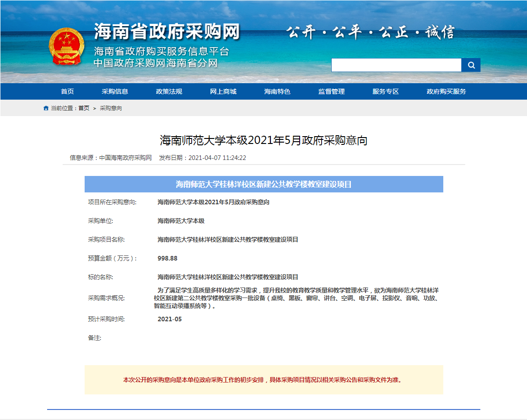This screenshot has height=420, width=527.
Task: Click the 预计采购时间 label
Action: (x=106, y=319)
